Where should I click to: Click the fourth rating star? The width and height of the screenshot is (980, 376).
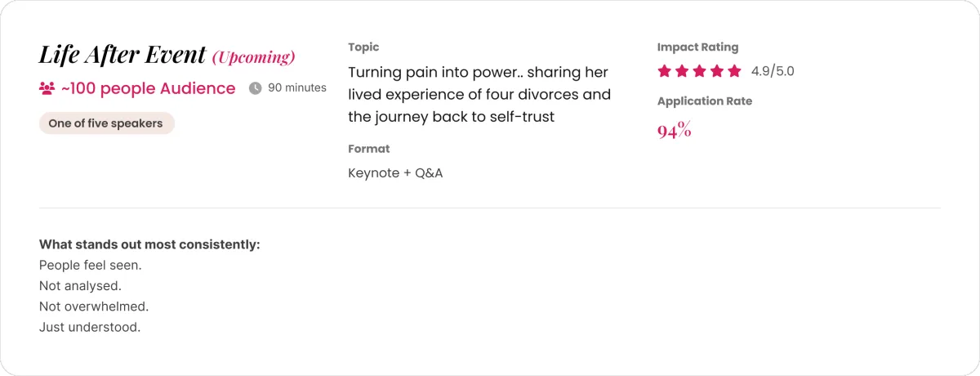click(x=717, y=71)
